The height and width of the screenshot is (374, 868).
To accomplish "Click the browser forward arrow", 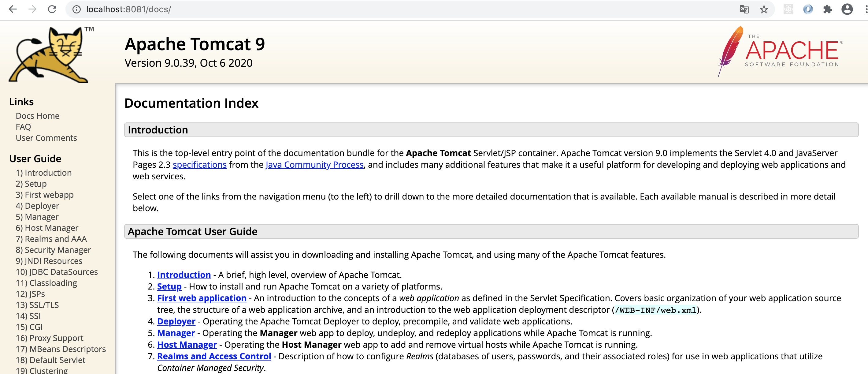I will pos(32,9).
